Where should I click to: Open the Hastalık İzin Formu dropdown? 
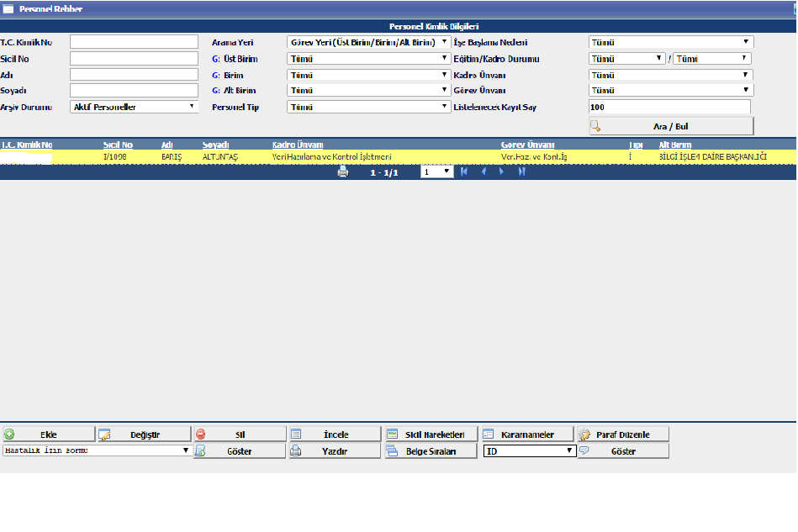(x=97, y=450)
